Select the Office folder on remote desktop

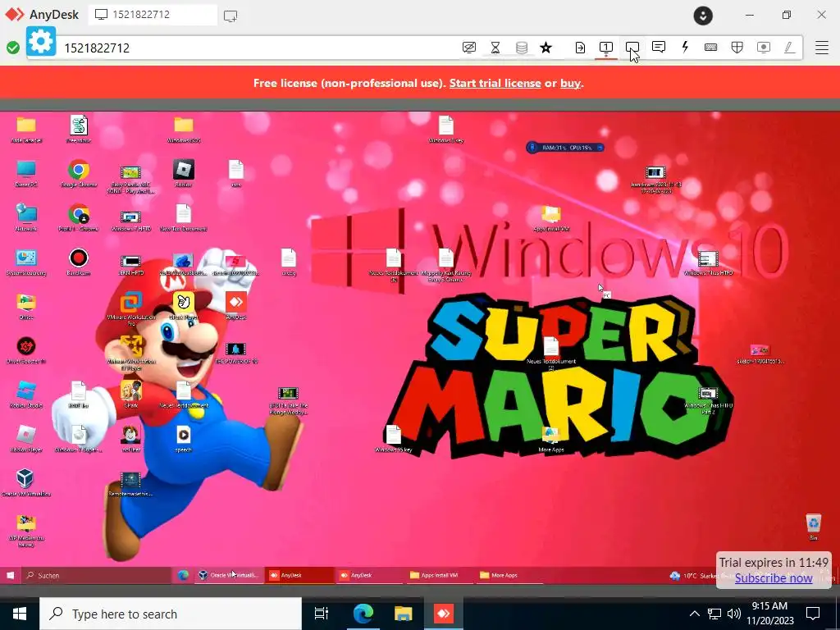pos(25,307)
